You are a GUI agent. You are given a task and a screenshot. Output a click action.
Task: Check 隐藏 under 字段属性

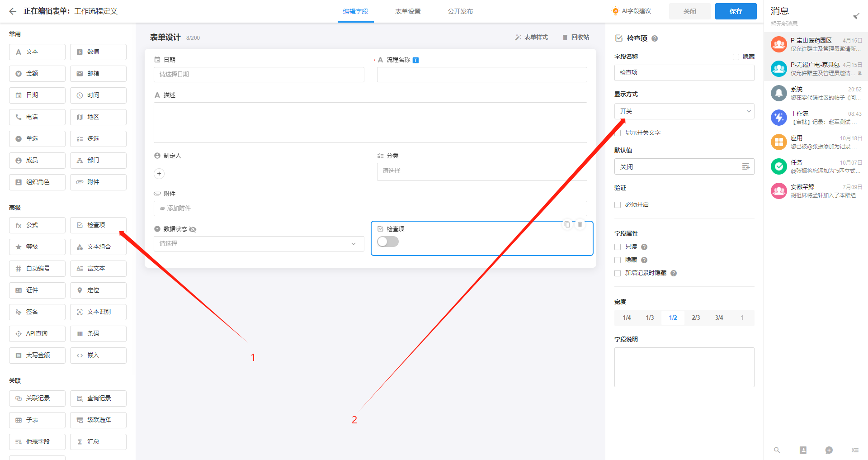click(618, 260)
